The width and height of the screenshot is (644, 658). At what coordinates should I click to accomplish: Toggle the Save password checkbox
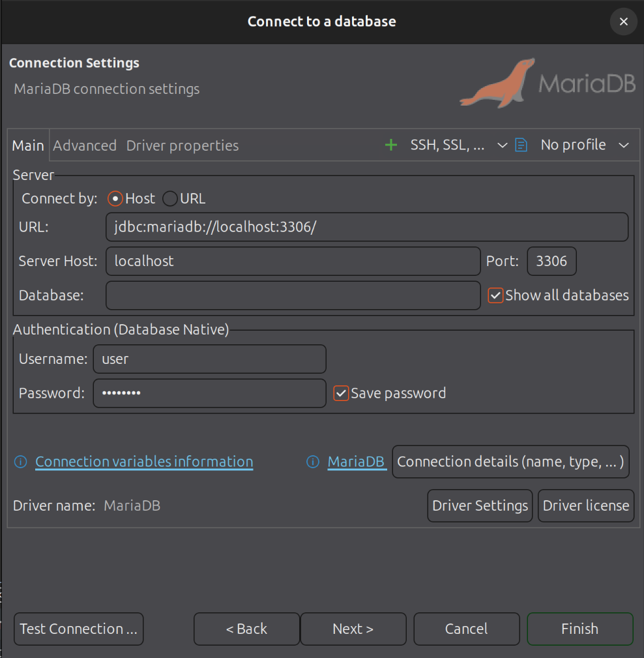(341, 393)
